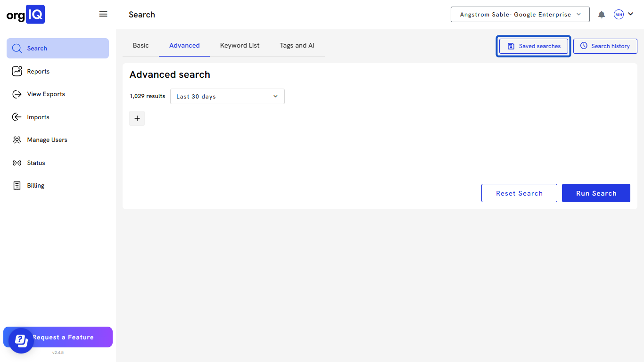Open the Imports page
The height and width of the screenshot is (362, 644).
38,117
